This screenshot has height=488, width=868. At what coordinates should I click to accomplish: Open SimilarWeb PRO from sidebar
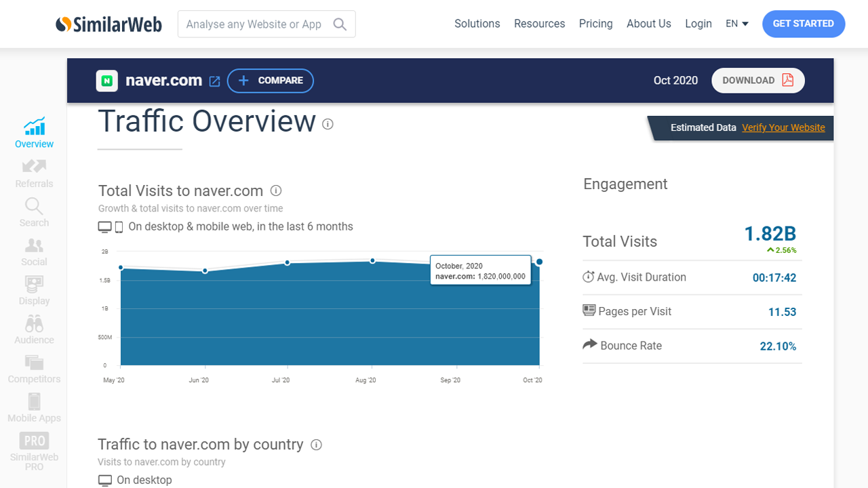[x=35, y=451]
